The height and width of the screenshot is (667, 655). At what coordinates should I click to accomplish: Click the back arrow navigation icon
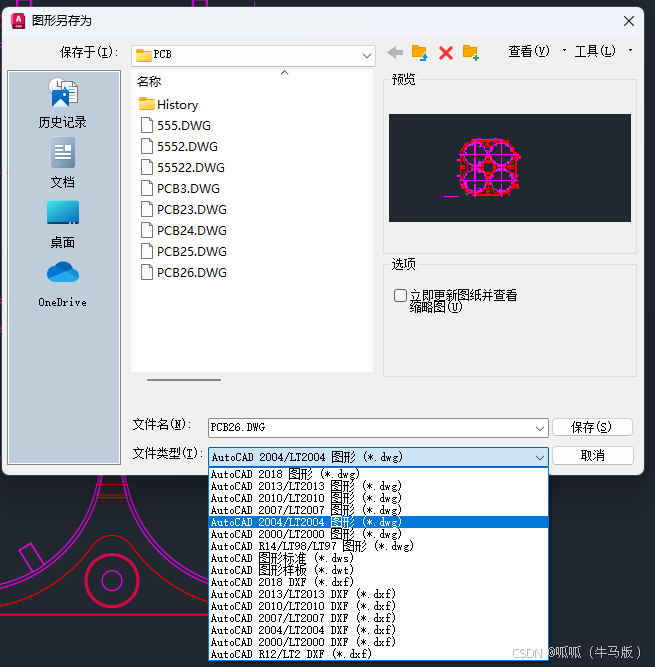click(x=395, y=53)
